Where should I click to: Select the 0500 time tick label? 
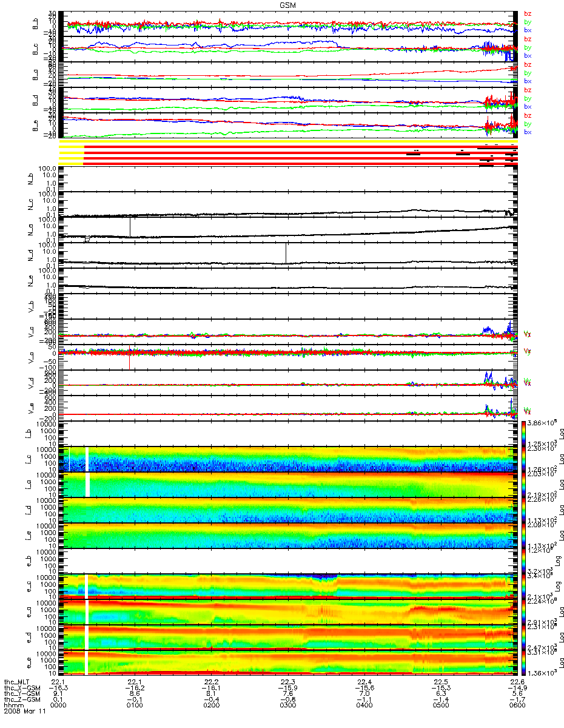[x=440, y=706]
